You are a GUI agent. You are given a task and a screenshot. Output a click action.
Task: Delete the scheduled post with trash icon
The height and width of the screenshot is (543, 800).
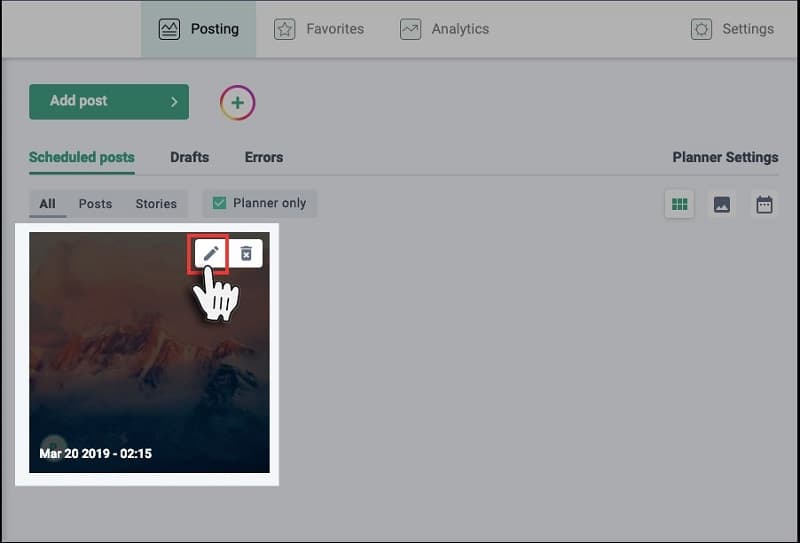(246, 254)
